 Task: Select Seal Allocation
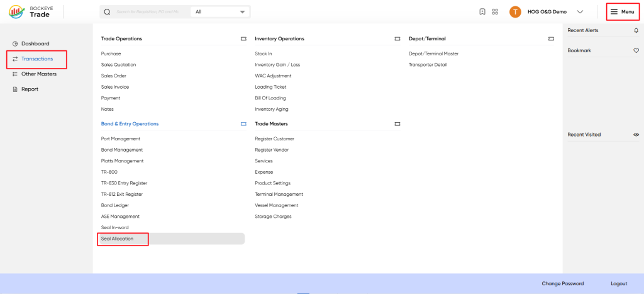(117, 239)
